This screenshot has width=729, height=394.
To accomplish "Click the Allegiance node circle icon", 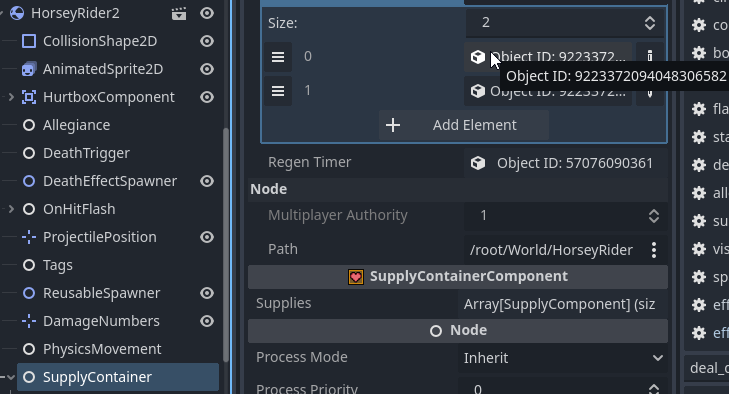I will click(x=29, y=125).
